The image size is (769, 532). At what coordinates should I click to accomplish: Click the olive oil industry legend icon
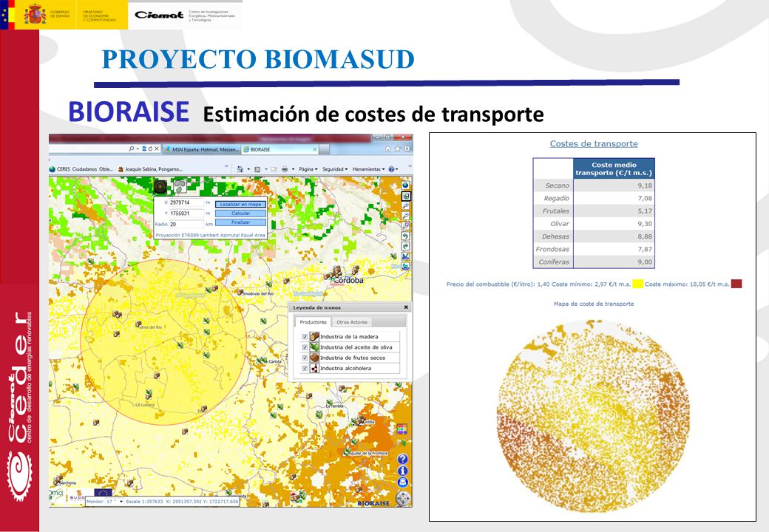pyautogui.click(x=314, y=347)
